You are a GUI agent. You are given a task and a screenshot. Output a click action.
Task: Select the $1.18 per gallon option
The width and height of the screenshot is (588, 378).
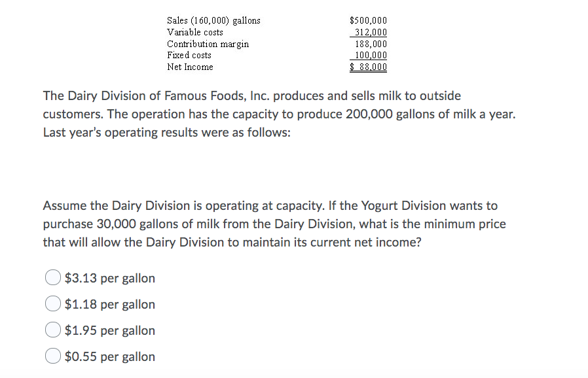click(52, 303)
